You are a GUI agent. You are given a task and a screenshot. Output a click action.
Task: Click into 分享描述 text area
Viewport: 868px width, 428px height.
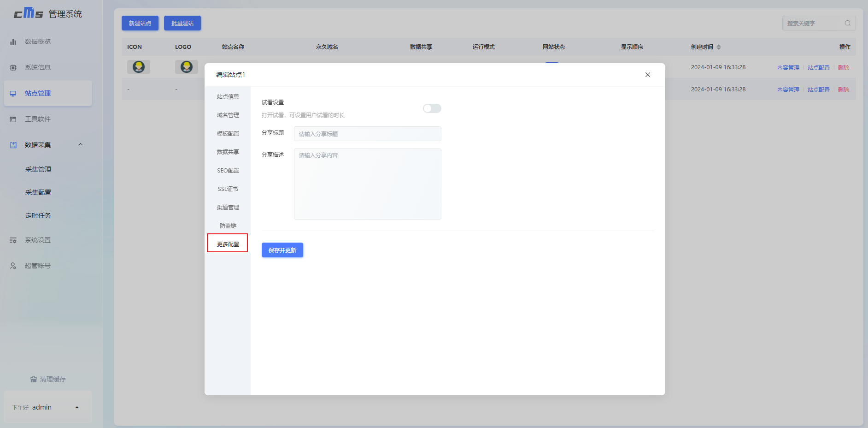[368, 184]
